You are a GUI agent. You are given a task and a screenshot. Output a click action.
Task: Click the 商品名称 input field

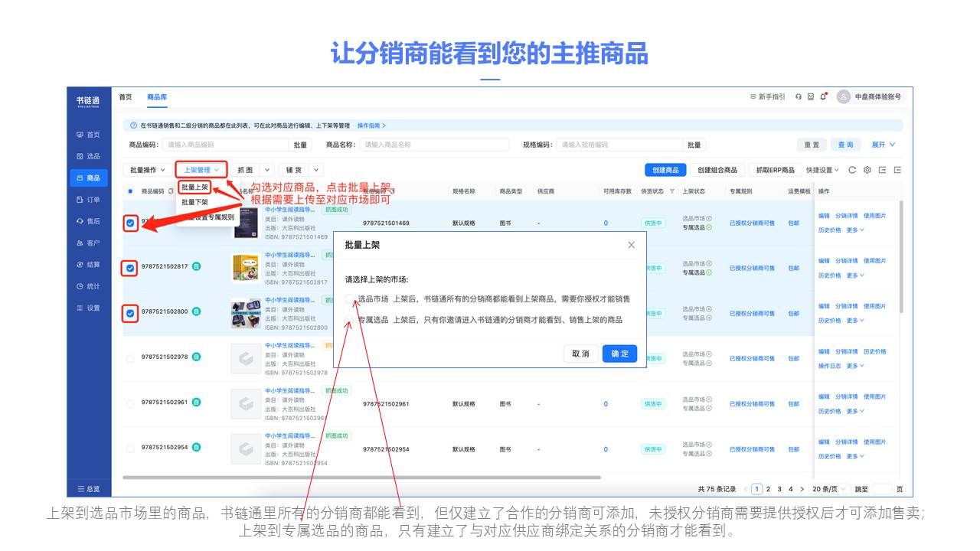(434, 145)
